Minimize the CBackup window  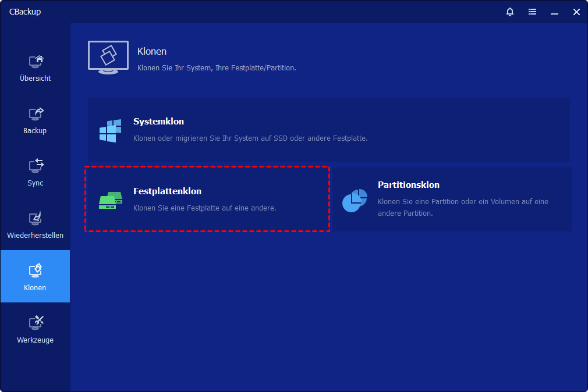554,12
